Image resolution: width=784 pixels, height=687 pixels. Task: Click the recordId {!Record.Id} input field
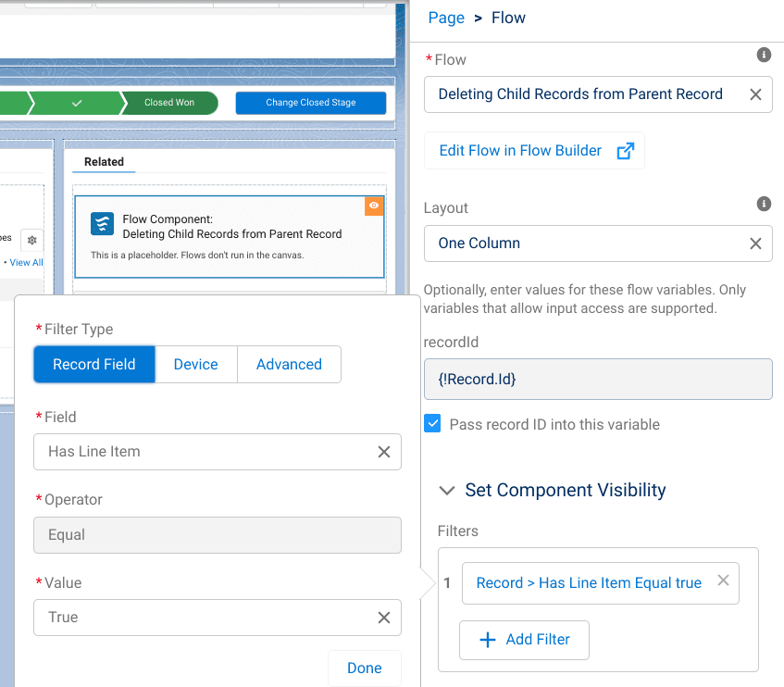[598, 379]
